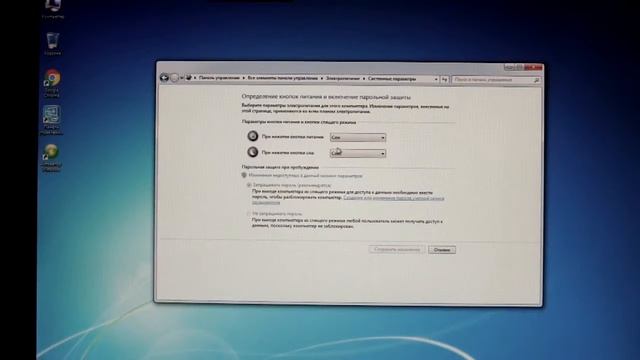Open the green round desktop shortcut
The height and width of the screenshot is (360, 640).
(x=52, y=158)
